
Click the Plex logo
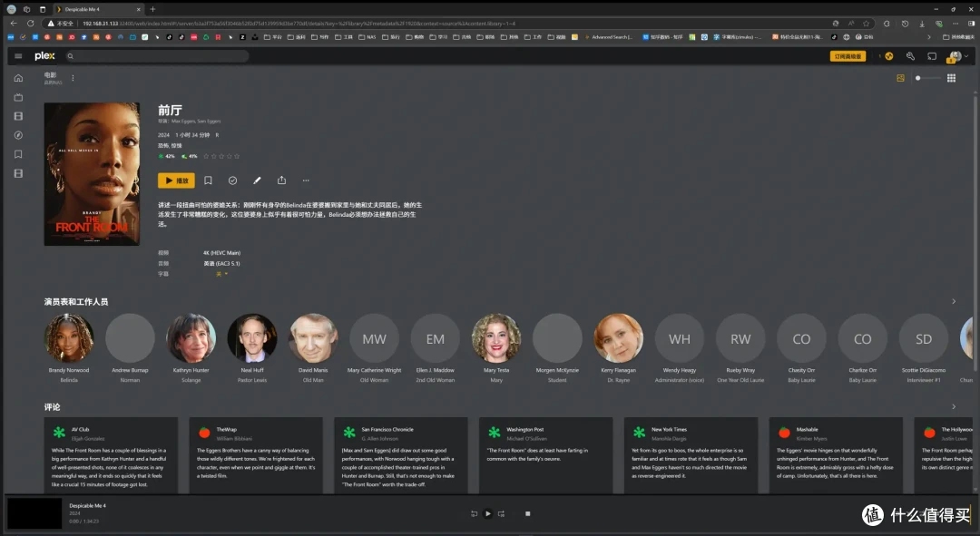(x=44, y=55)
